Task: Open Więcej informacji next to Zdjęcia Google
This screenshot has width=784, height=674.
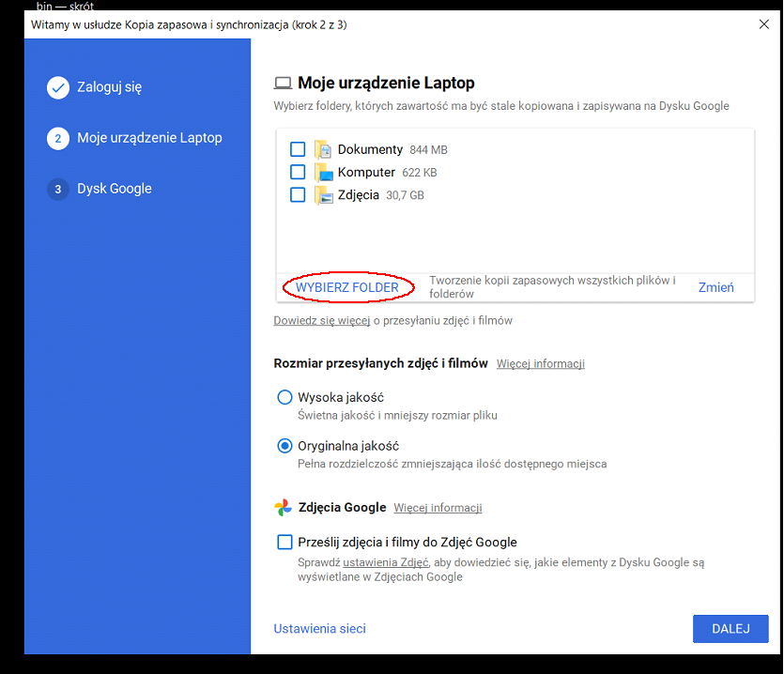Action: 438,508
